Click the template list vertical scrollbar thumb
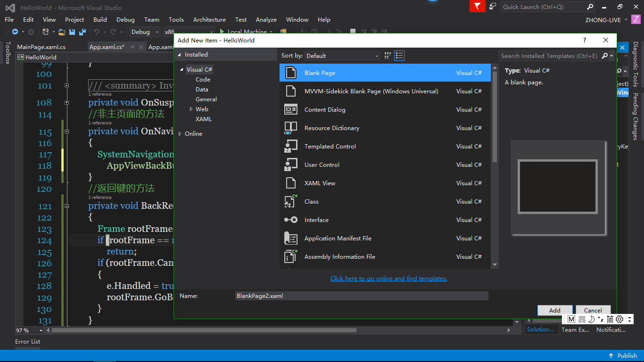Image resolution: width=644 pixels, height=362 pixels. click(495, 117)
